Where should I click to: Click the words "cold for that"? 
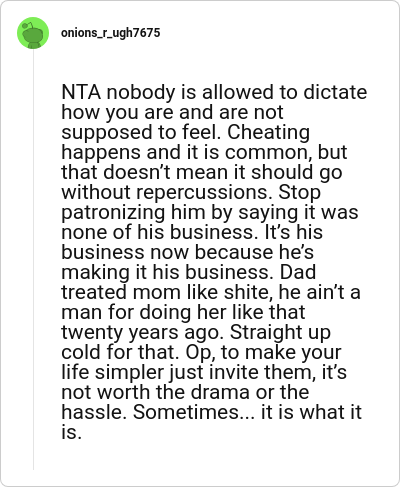pyautogui.click(x=118, y=352)
